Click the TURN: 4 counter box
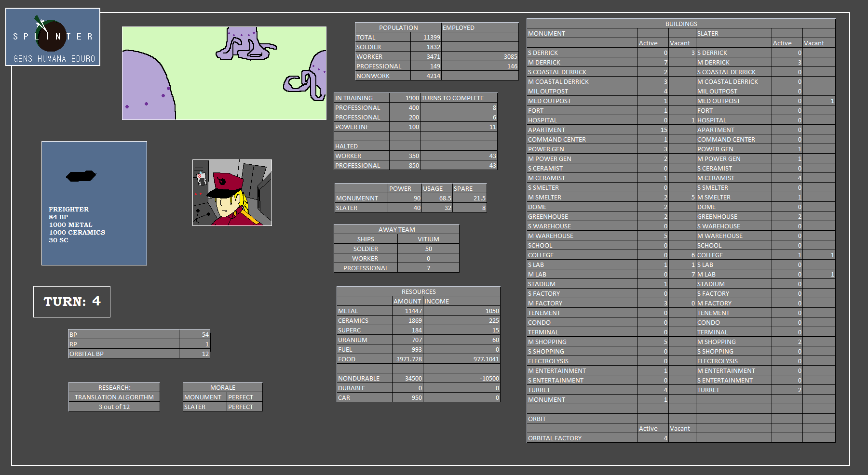Image resolution: width=868 pixels, height=475 pixels. (x=72, y=302)
